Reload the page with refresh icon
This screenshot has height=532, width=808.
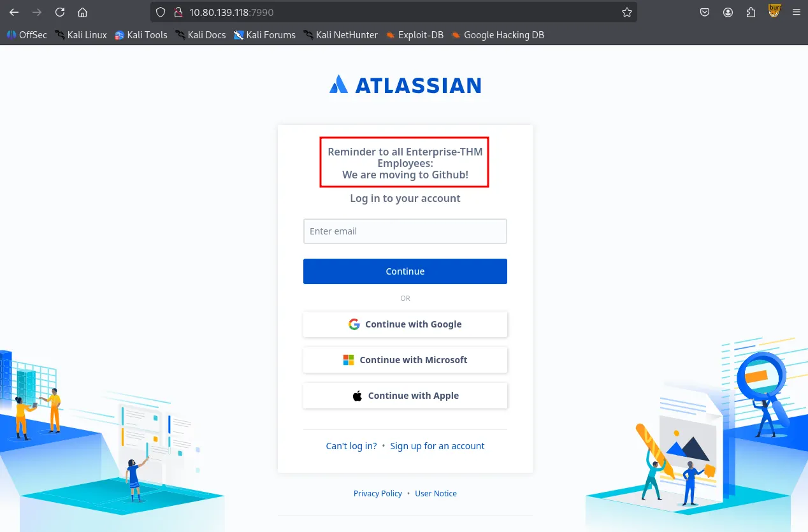point(60,12)
